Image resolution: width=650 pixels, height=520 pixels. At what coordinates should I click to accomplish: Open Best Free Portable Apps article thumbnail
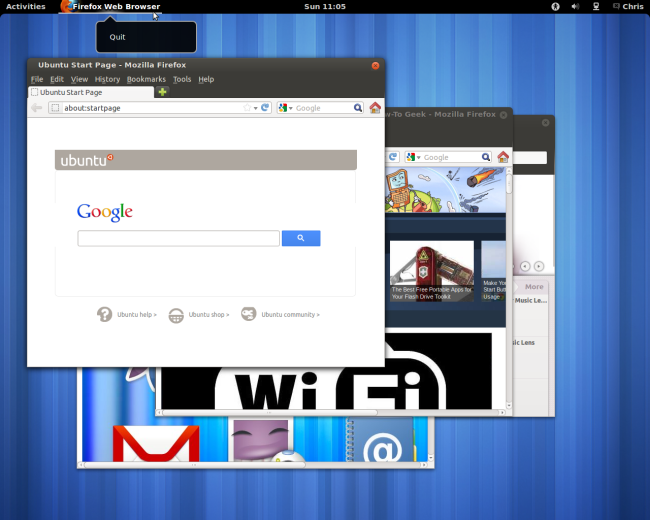(x=432, y=271)
